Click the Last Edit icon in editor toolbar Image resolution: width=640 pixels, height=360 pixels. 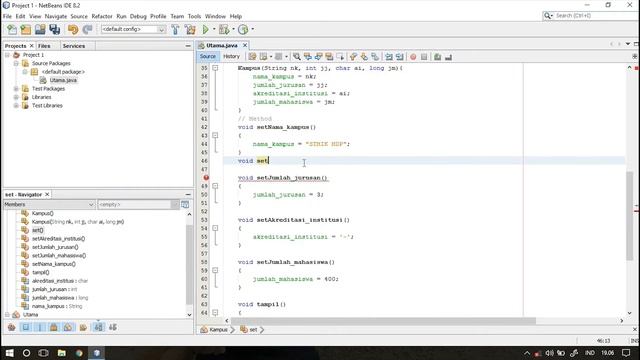[x=252, y=57]
